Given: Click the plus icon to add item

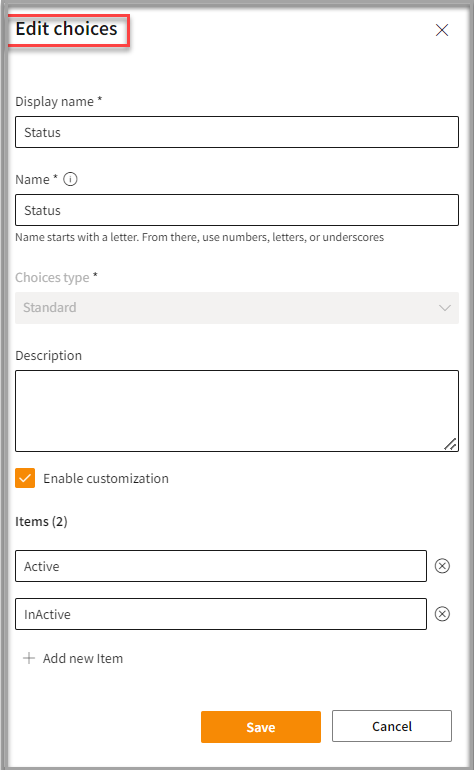Looking at the screenshot, I should pyautogui.click(x=29, y=658).
